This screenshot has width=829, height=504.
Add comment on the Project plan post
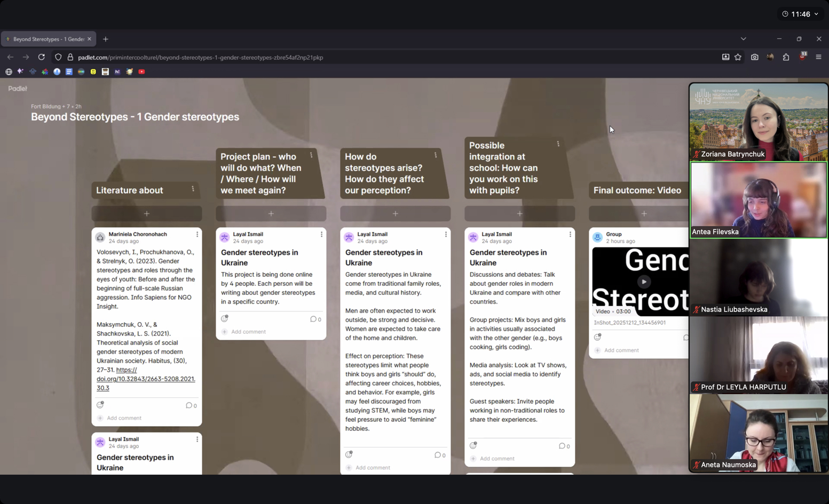(248, 332)
